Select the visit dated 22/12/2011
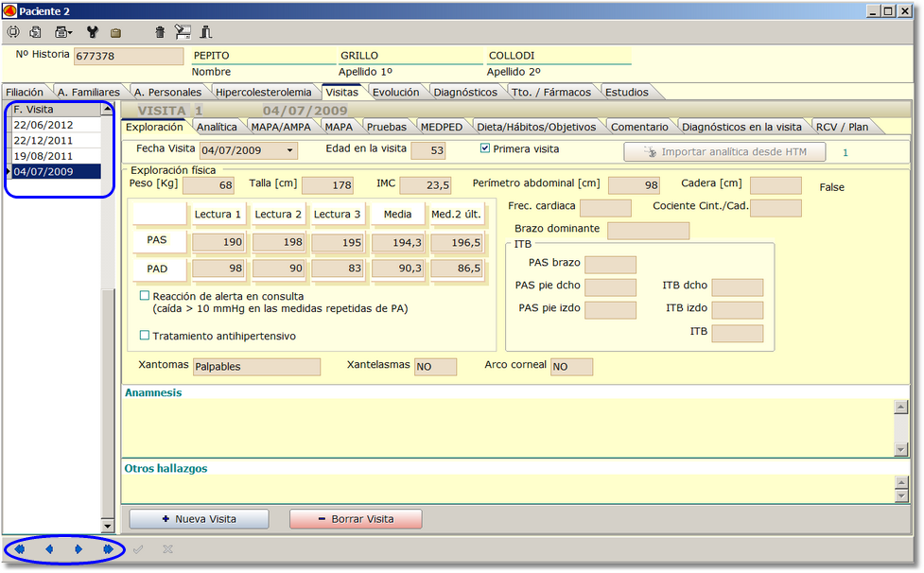Screen dimensions: 924x573 click(57, 140)
